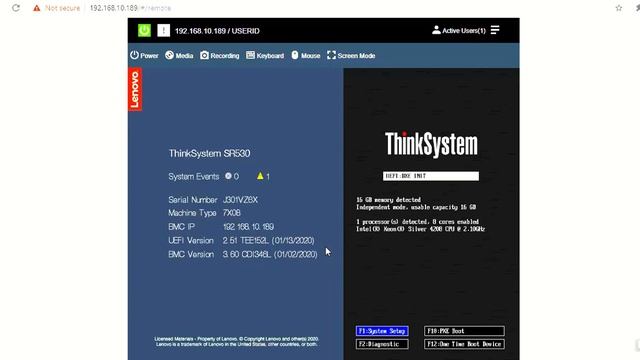Click serial number J301VZ6X

coord(240,200)
